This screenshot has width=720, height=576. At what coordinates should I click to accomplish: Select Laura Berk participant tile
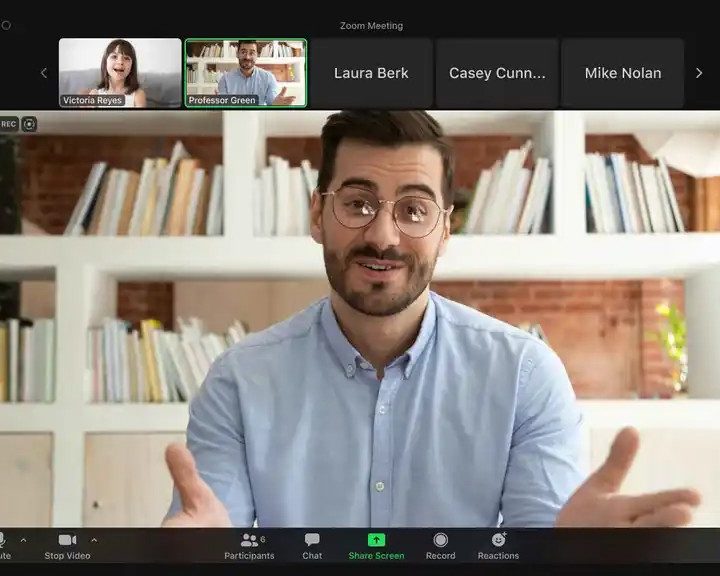(x=371, y=73)
